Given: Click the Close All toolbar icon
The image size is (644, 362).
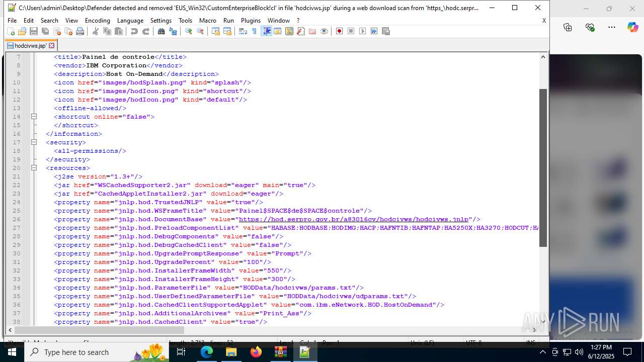Looking at the screenshot, I should click(x=68, y=31).
